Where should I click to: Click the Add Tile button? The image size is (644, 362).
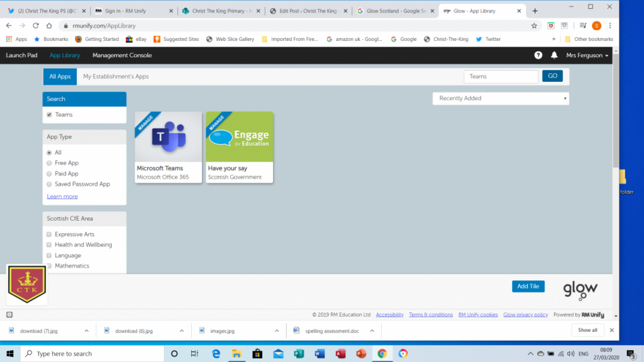[x=528, y=286]
